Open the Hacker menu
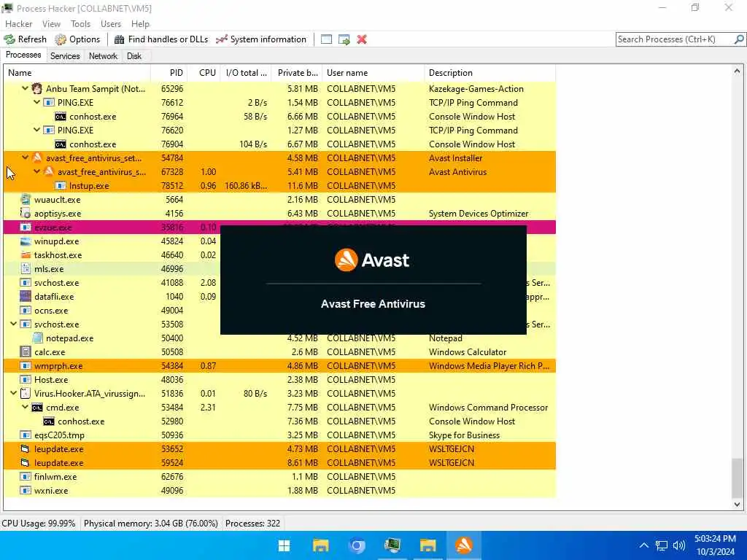 coord(18,24)
